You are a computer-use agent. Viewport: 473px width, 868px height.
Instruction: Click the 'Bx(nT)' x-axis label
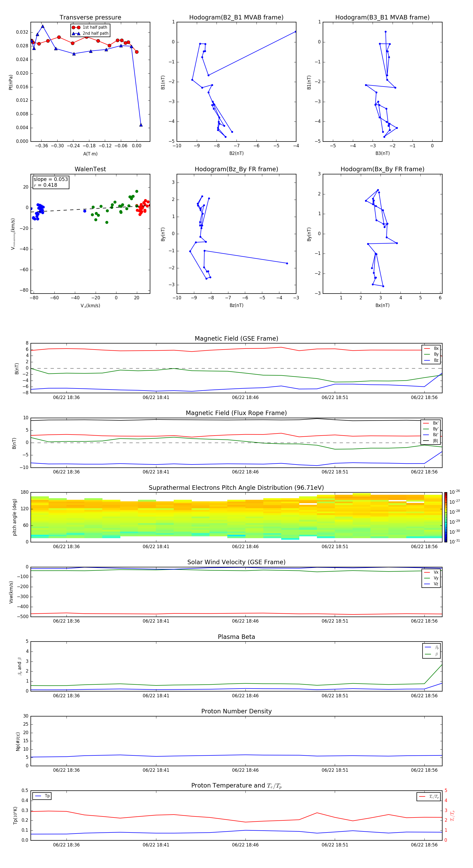(x=382, y=305)
